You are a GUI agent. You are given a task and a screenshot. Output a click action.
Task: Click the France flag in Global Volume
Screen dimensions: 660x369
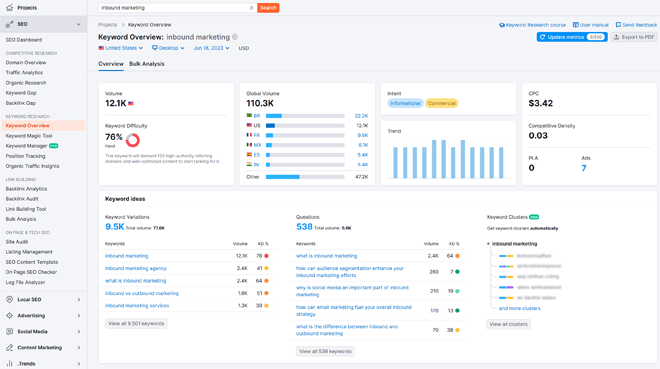click(249, 135)
